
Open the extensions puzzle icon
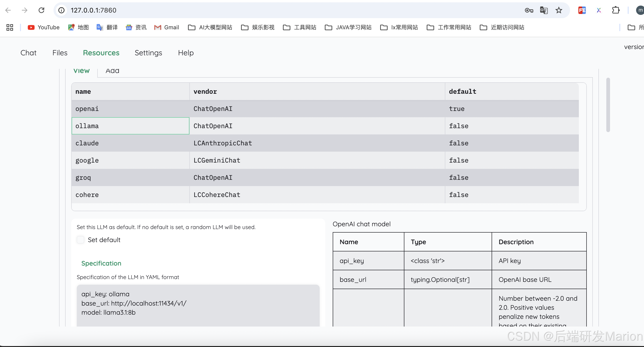[616, 10]
